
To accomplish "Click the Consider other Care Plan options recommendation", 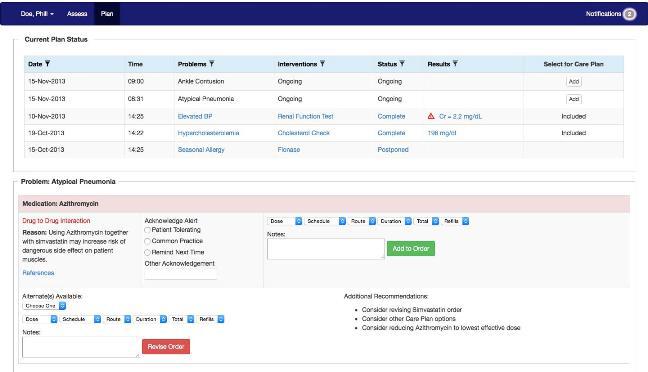I will 408,319.
